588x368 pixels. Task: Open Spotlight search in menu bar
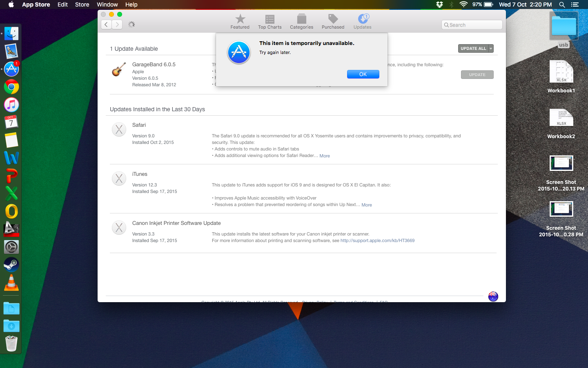562,4
